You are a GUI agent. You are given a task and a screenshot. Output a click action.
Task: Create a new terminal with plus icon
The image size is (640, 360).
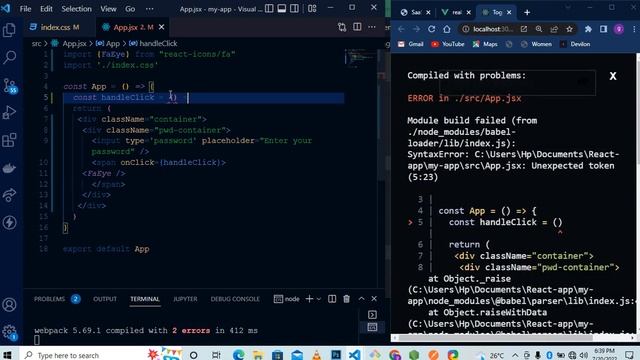[x=309, y=299]
